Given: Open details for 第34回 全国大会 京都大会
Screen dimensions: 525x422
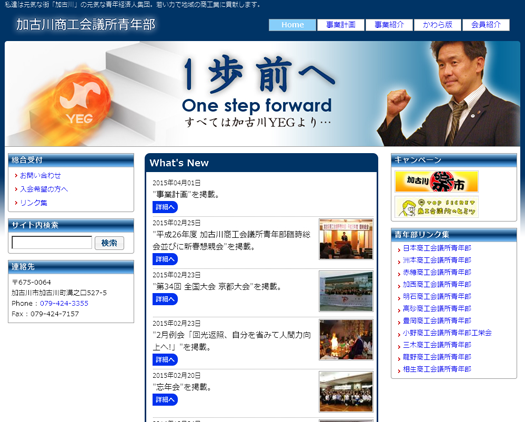Looking at the screenshot, I should (x=165, y=299).
